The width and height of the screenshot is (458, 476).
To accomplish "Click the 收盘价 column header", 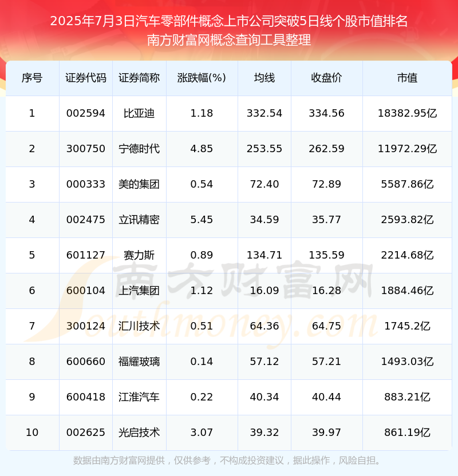I will click(326, 78).
